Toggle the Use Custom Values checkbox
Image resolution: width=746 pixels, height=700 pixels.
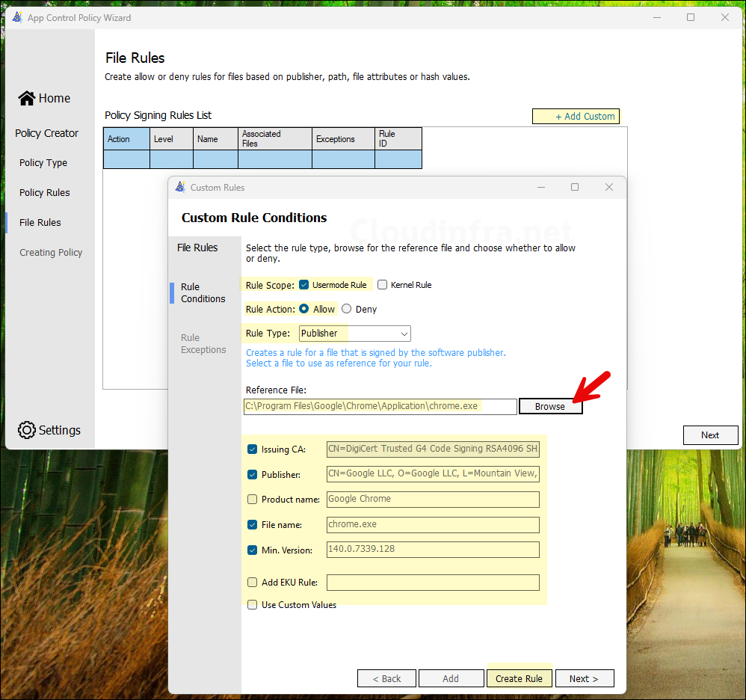253,605
